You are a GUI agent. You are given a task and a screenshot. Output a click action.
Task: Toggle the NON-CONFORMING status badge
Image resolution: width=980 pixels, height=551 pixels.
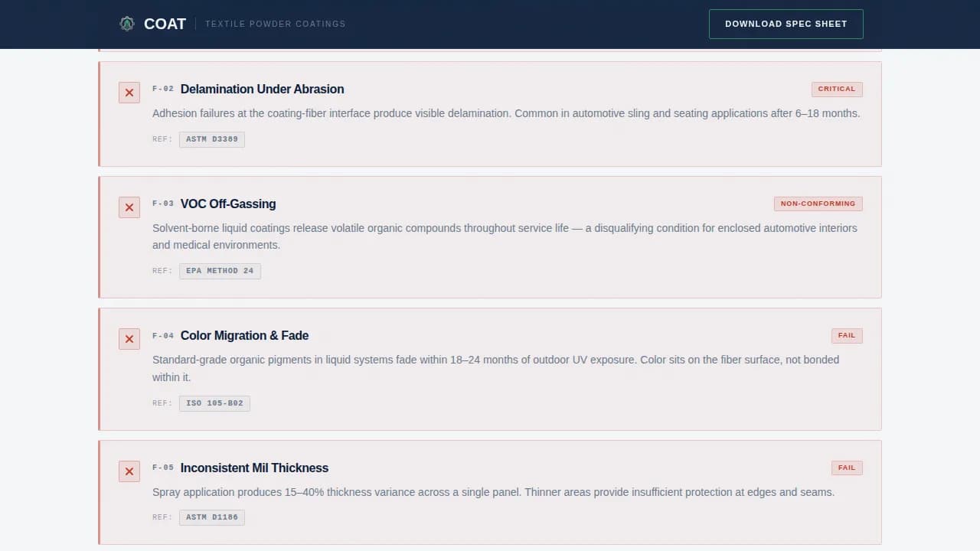(x=818, y=204)
